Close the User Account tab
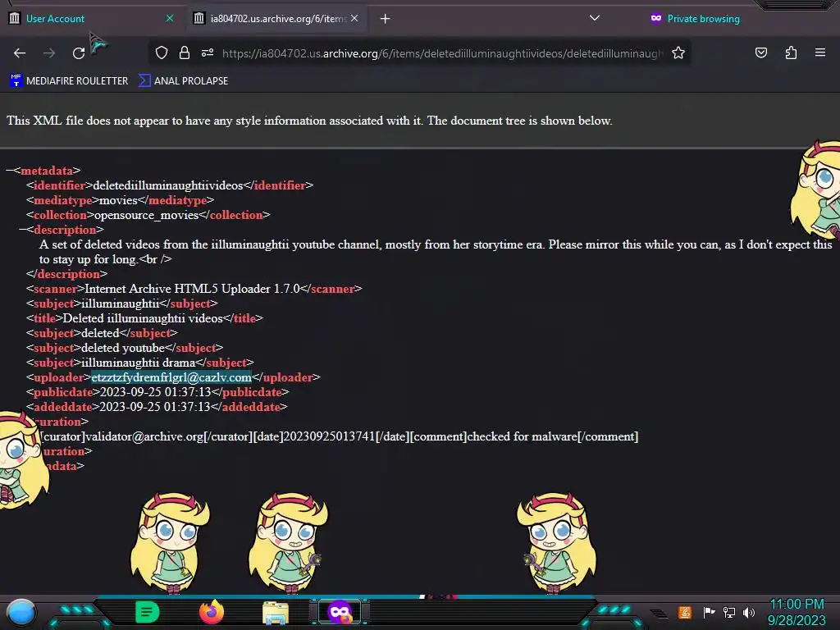Viewport: 840px width, 630px height. point(170,18)
